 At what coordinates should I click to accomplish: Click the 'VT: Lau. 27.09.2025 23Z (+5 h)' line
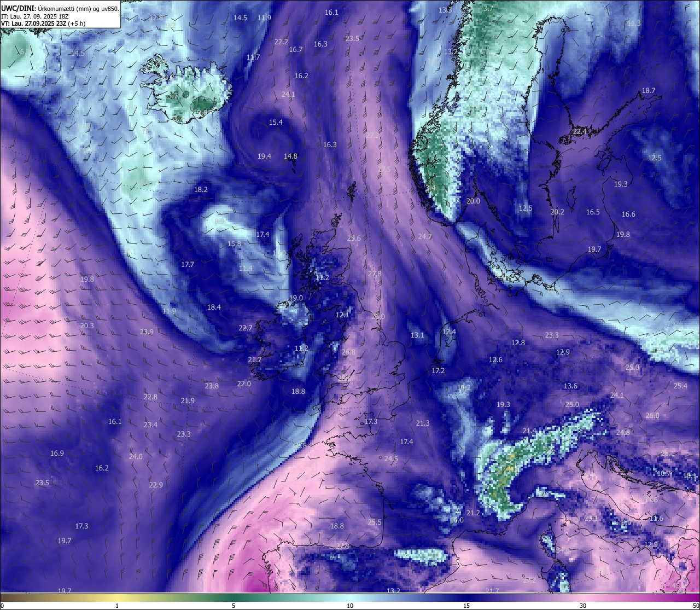(43, 24)
